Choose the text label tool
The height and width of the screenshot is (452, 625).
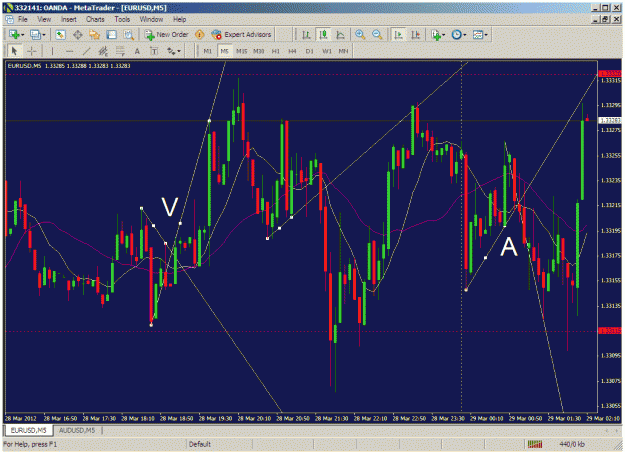pos(154,51)
